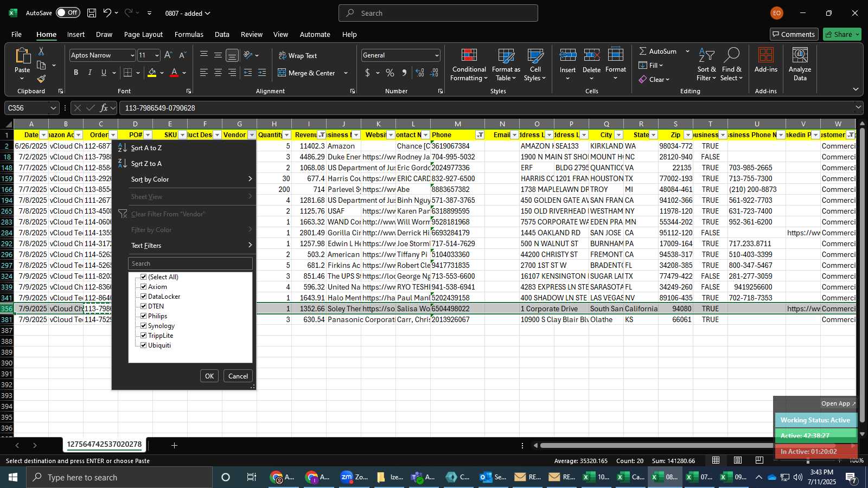Open State column filter dropdown

[x=653, y=135]
